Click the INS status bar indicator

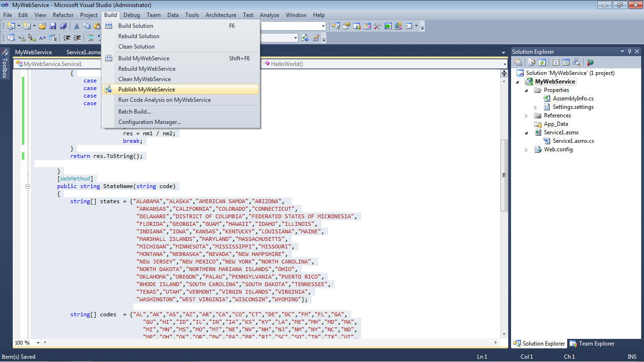tap(632, 357)
